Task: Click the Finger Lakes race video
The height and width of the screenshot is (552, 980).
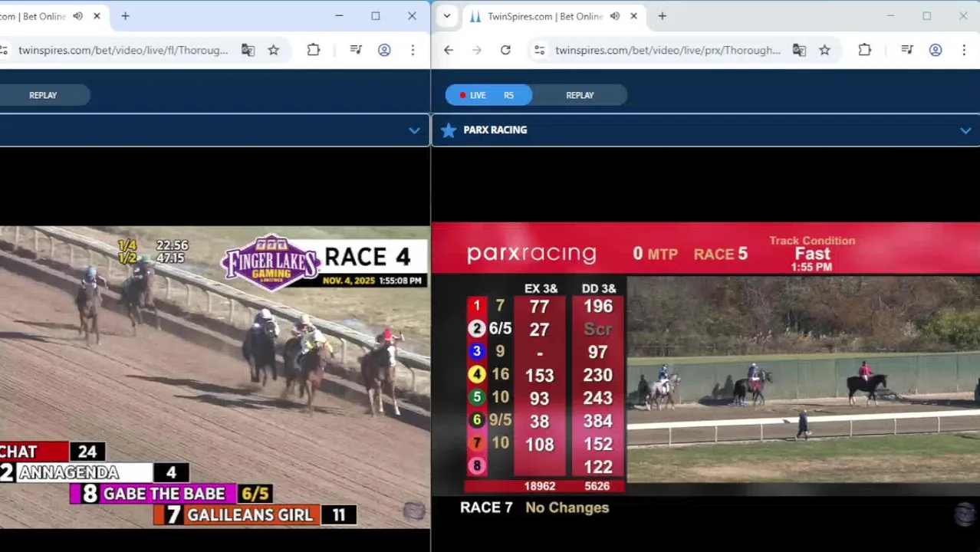Action: [215, 376]
